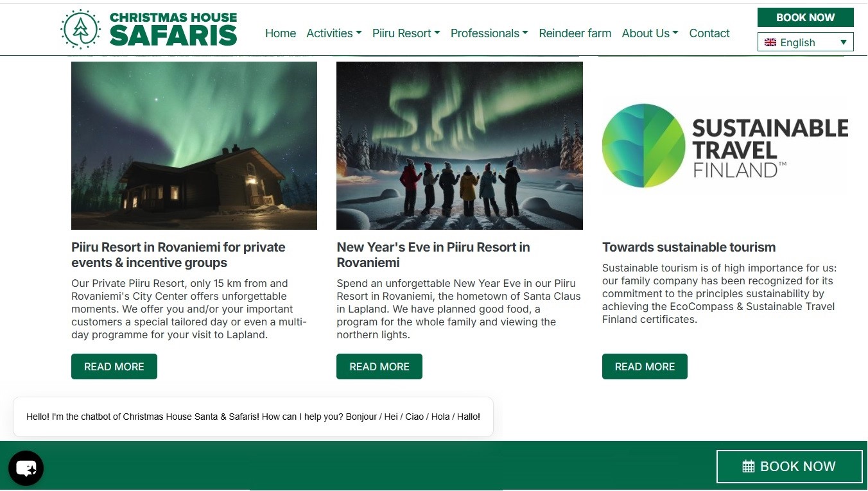Click the top-right BOOK NOW button
The image size is (868, 491).
(x=806, y=17)
